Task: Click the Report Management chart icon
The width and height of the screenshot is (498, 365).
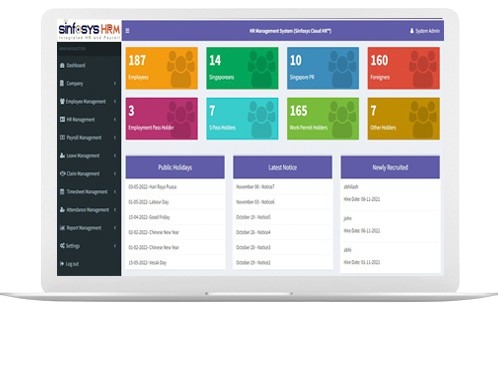Action: [x=62, y=228]
